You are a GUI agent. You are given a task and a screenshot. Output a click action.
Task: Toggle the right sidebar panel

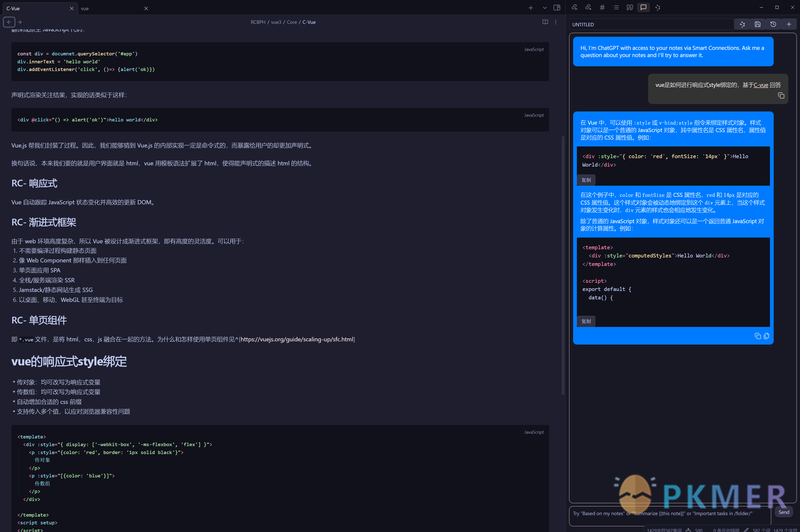point(557,8)
